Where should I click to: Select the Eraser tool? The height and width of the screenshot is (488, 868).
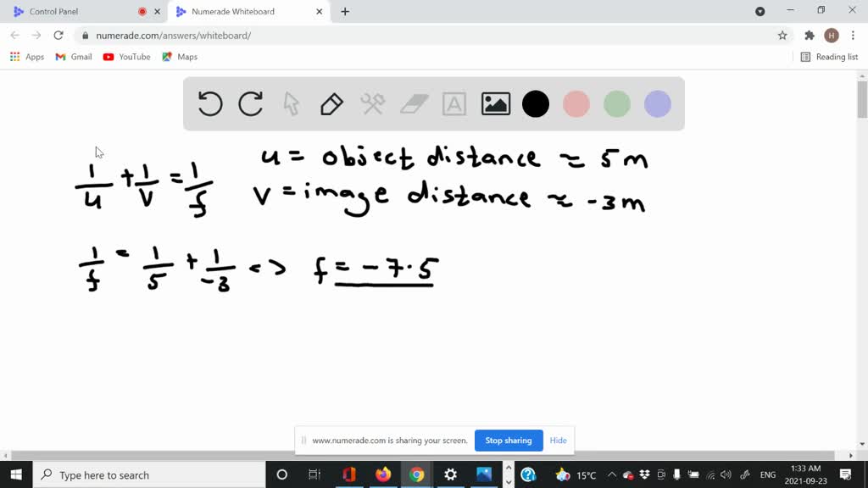[x=413, y=103]
